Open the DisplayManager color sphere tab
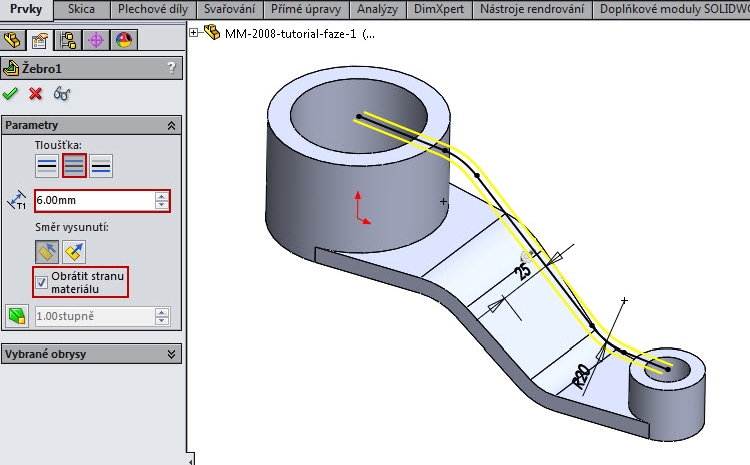This screenshot has height=465, width=750. 124,40
